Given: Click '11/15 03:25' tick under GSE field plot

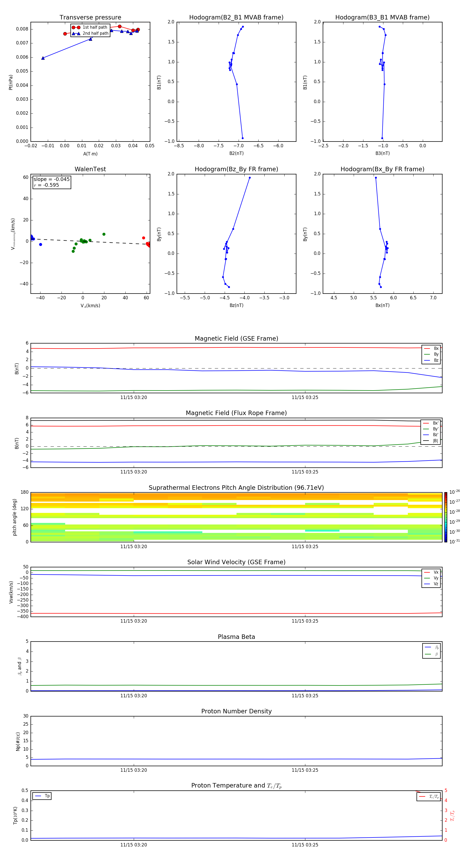Looking at the screenshot, I should click(305, 398).
